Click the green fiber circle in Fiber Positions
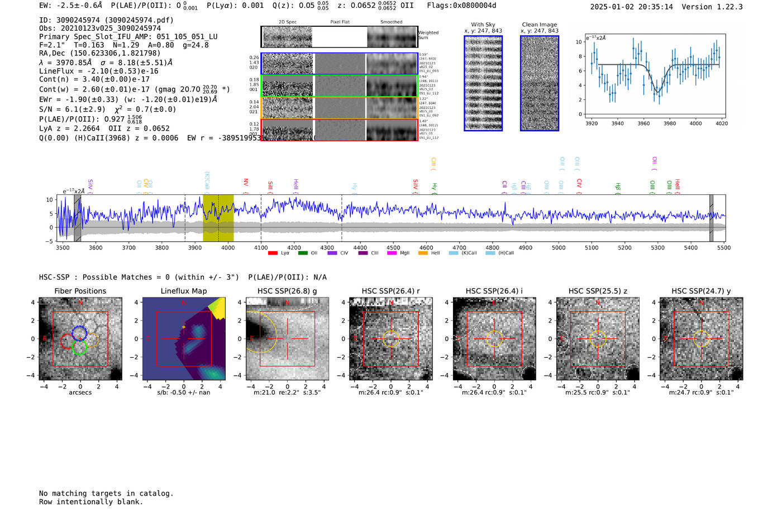Image resolution: width=782 pixels, height=532 pixels. (x=79, y=347)
